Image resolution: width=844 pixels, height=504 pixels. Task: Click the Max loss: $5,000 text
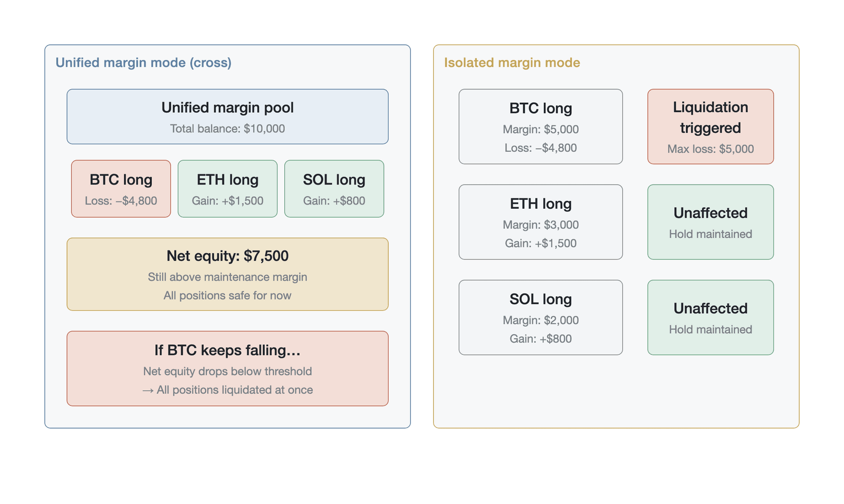tap(711, 149)
